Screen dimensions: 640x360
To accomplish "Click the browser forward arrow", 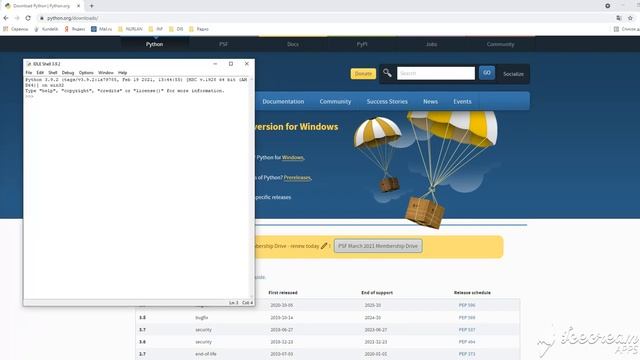I will [17, 18].
